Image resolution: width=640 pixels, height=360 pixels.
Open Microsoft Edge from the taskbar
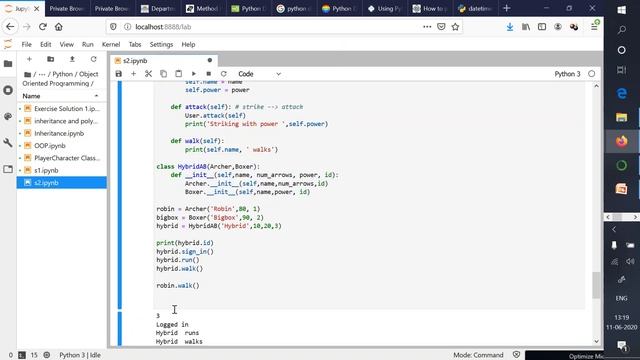click(622, 93)
